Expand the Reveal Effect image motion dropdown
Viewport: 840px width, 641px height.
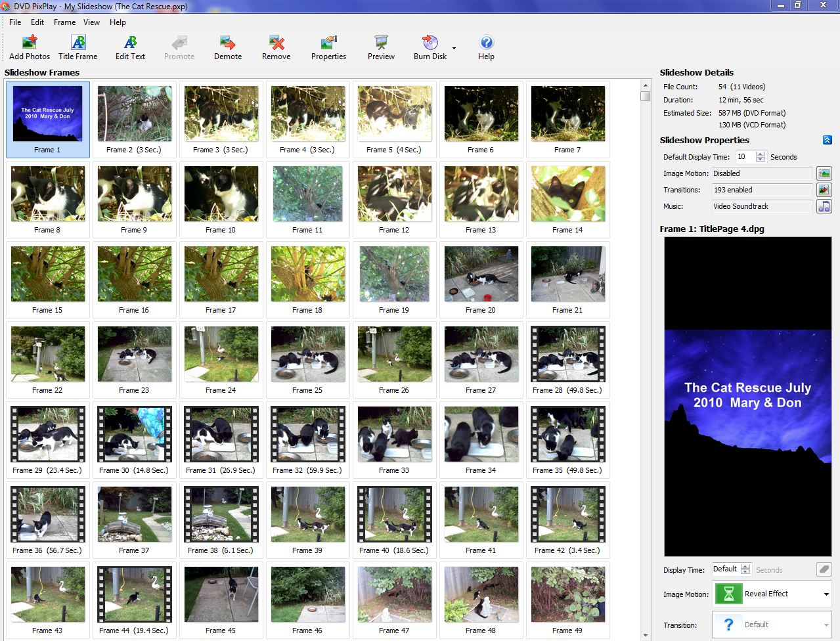click(826, 594)
